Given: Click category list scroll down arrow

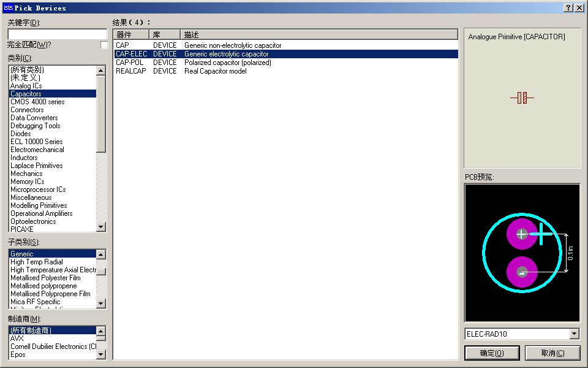Looking at the screenshot, I should [x=101, y=227].
